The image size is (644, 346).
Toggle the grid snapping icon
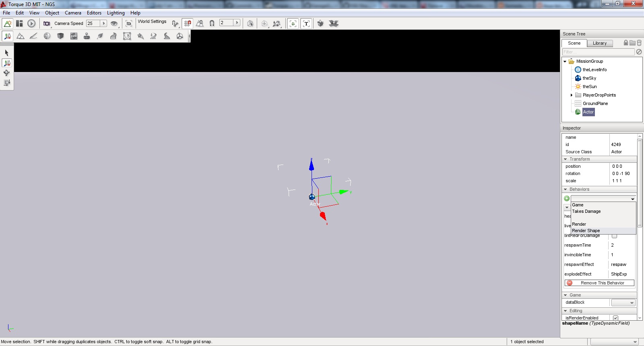pyautogui.click(x=187, y=24)
